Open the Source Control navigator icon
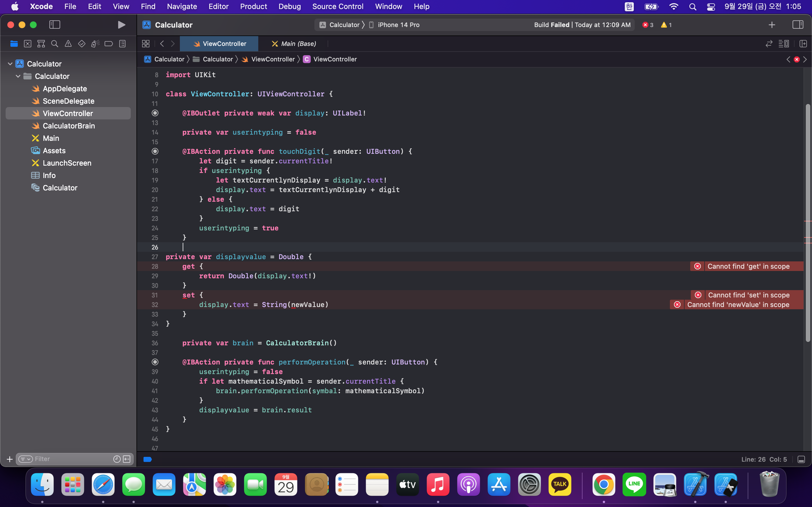 pos(28,44)
